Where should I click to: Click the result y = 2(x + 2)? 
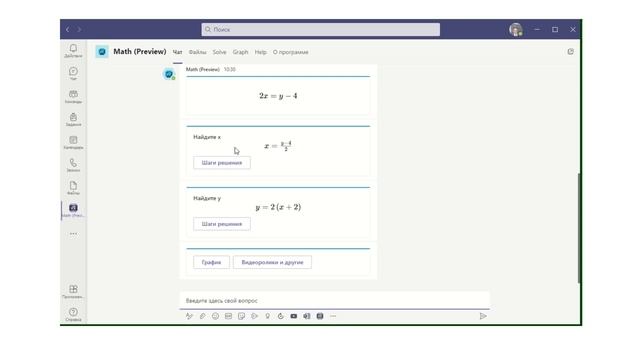(278, 207)
